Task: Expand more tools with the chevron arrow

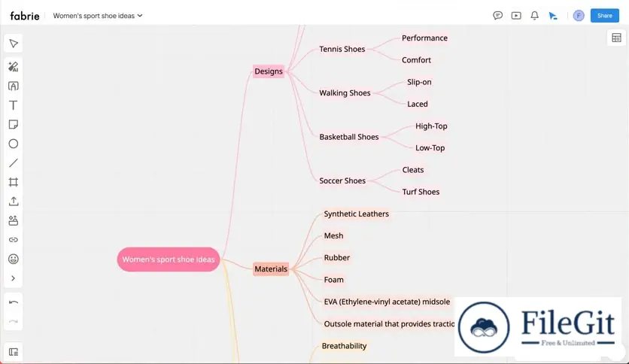Action: 14,278
